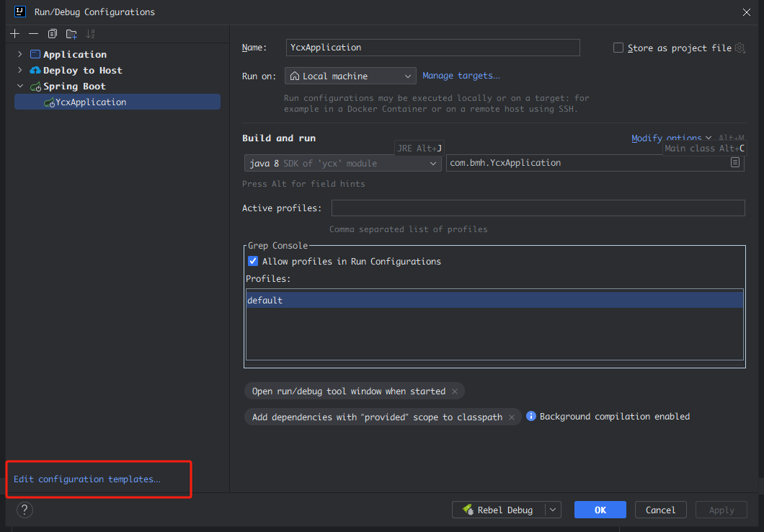764x532 pixels.
Task: Enable Store as project file checkbox
Action: click(618, 48)
